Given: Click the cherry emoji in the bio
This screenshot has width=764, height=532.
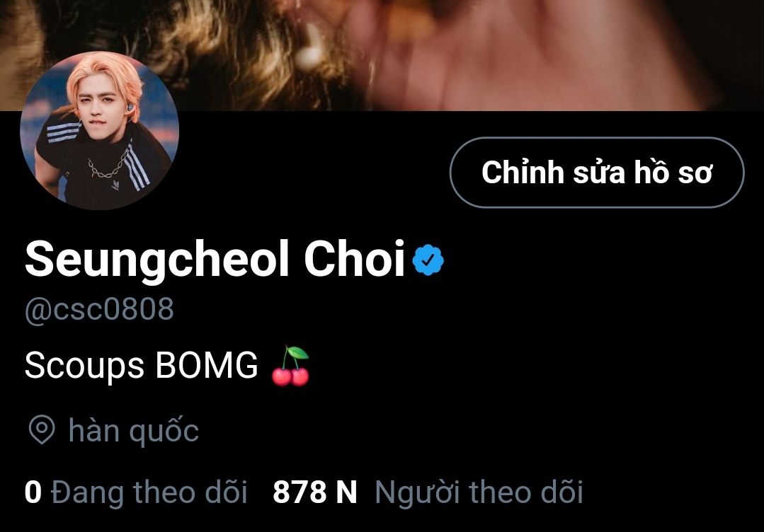Looking at the screenshot, I should [290, 366].
